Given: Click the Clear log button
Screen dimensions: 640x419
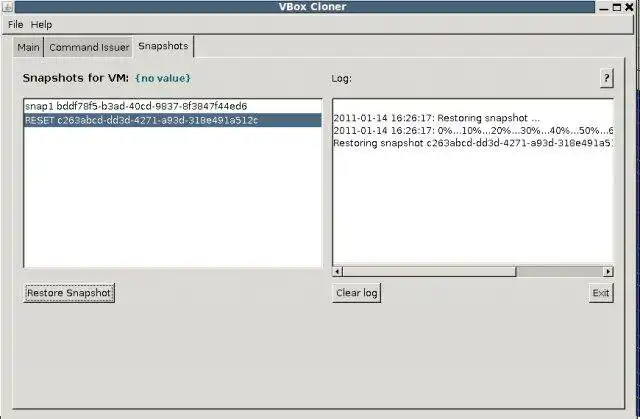Looking at the screenshot, I should click(x=356, y=293).
